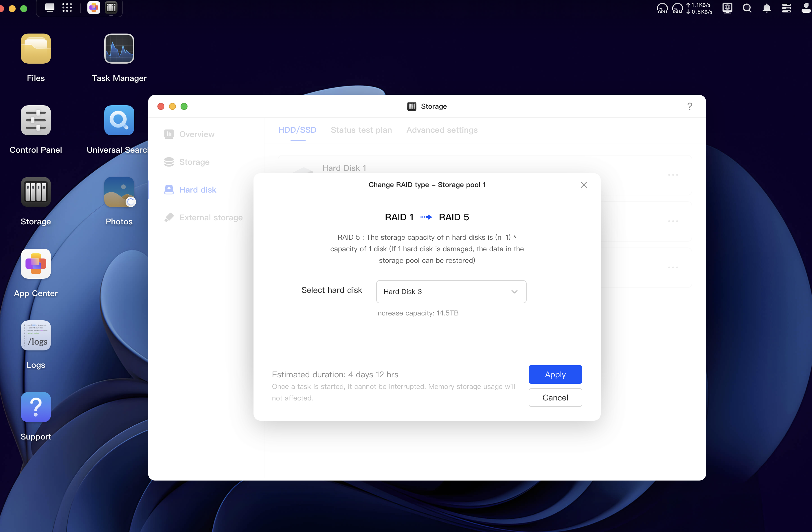This screenshot has width=812, height=532.
Task: Click the RAID 5 target label
Action: point(454,217)
